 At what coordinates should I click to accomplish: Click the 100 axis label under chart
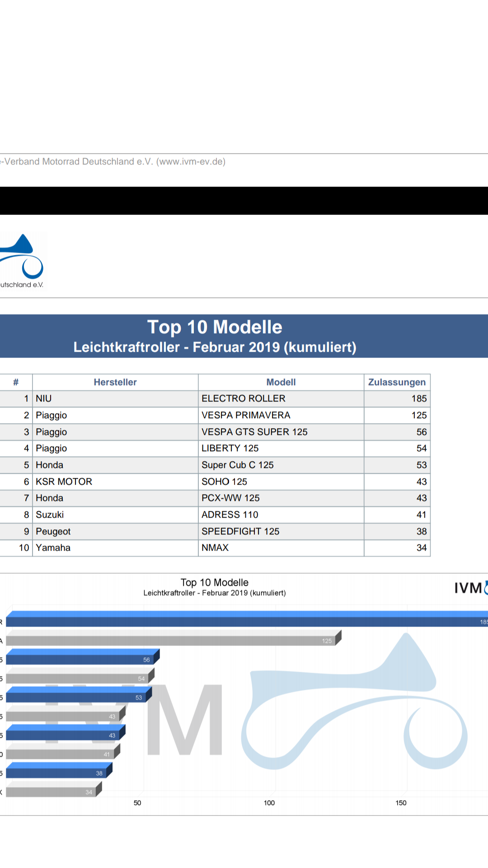tap(269, 802)
